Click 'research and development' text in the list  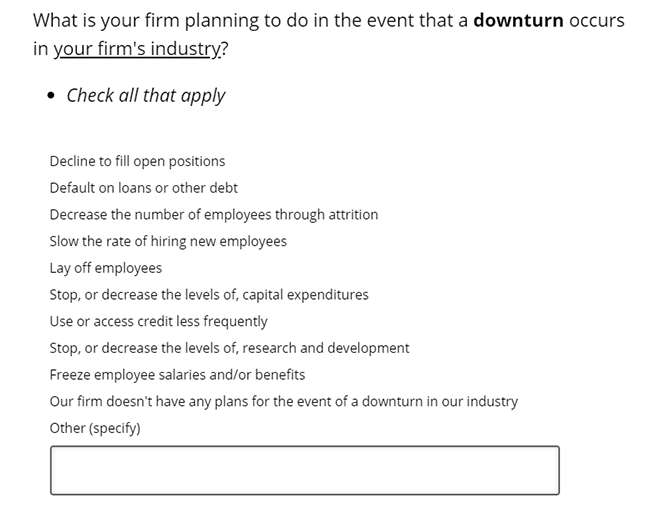point(326,348)
